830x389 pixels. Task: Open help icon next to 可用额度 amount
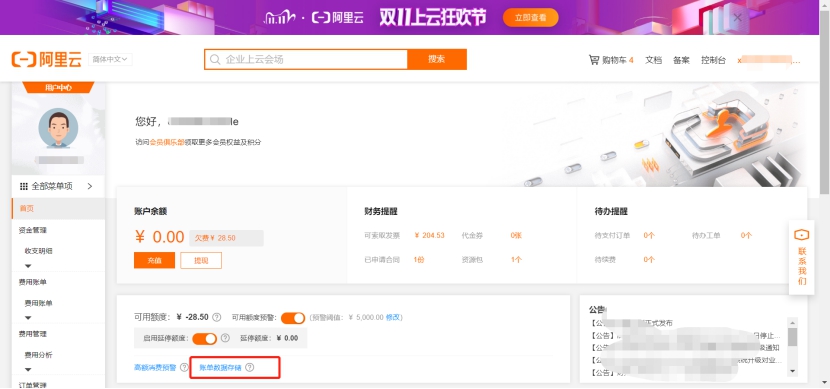(216, 318)
